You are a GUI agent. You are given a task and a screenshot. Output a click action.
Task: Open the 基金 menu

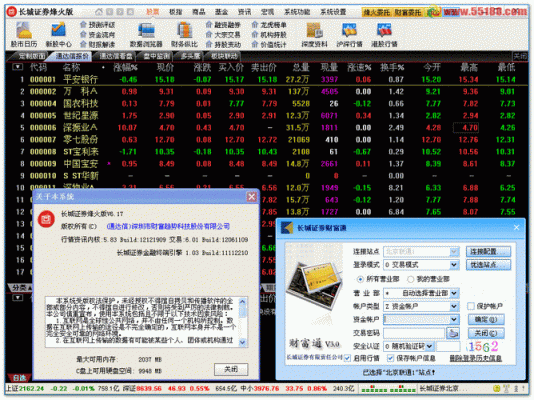221,12
